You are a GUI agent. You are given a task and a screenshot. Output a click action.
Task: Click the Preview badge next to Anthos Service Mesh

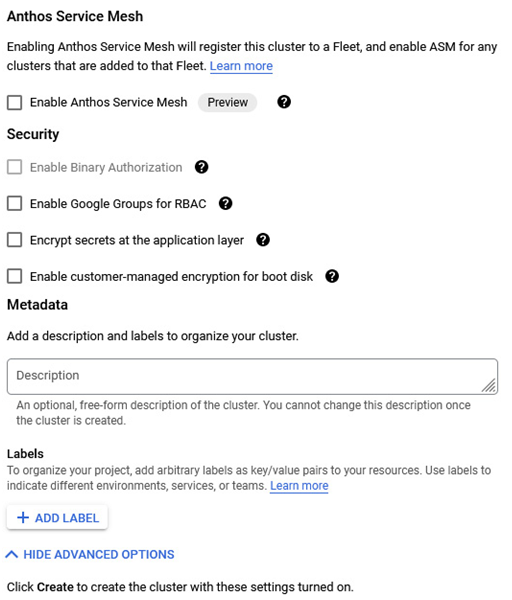pos(228,103)
